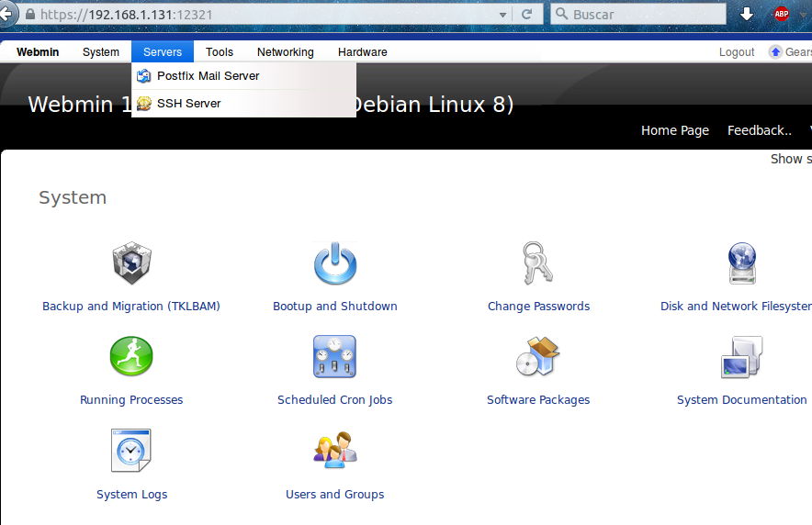The image size is (812, 525).
Task: Click the Logout link
Action: pyautogui.click(x=736, y=52)
